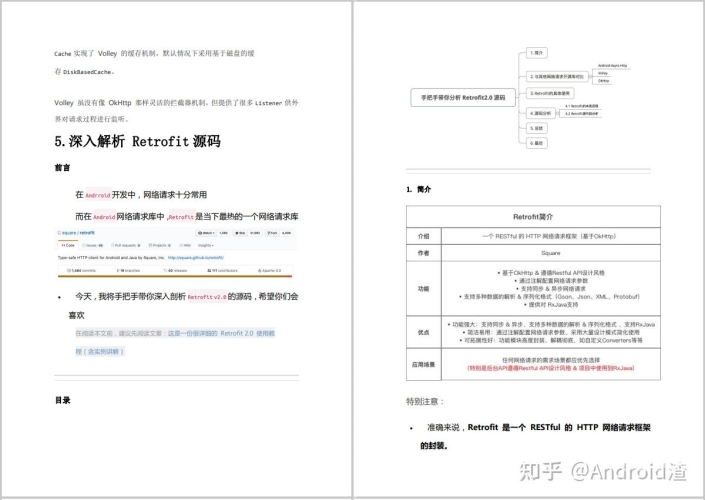Click the Apache-2.0 license entry

[x=269, y=271]
